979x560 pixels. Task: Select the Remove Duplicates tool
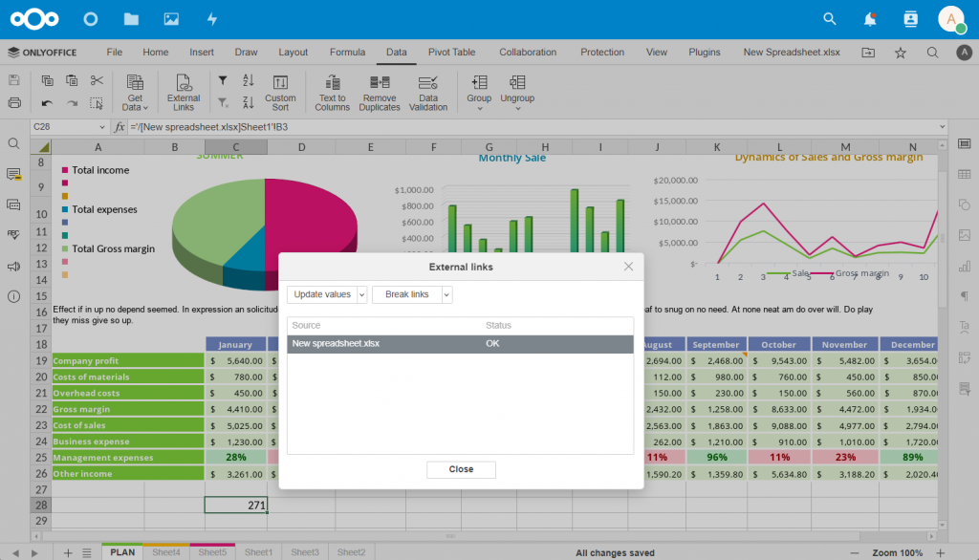pos(379,91)
